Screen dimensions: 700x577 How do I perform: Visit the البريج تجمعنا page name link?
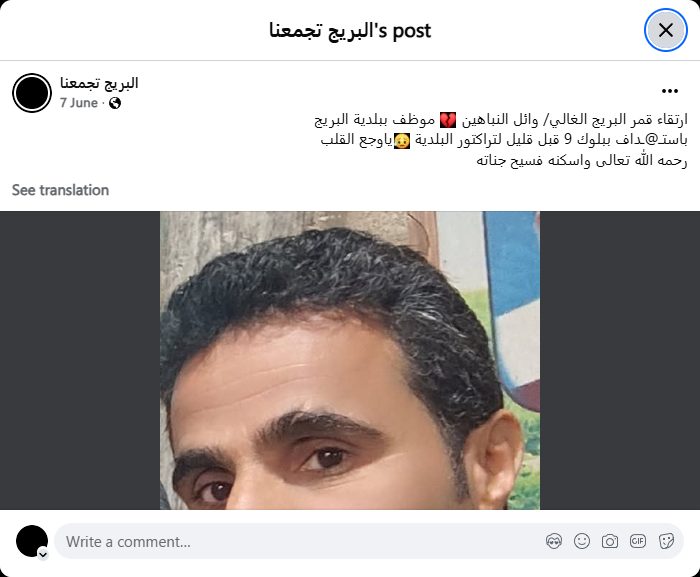99,83
